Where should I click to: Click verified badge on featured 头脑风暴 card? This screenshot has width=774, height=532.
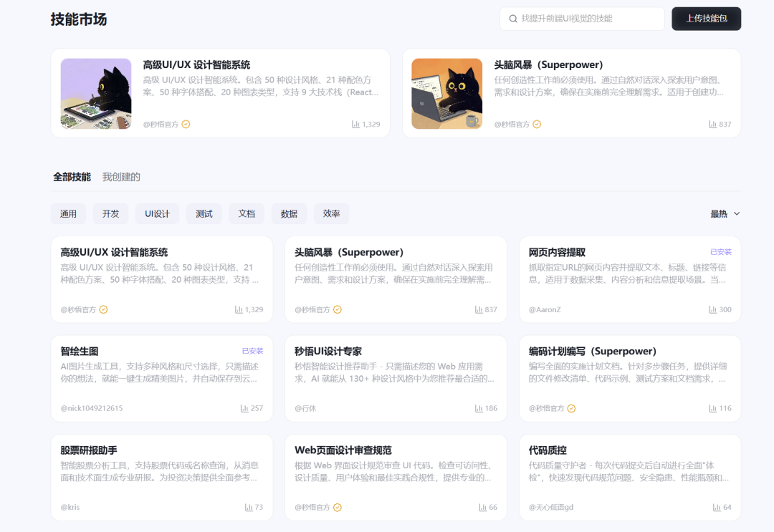coord(537,124)
